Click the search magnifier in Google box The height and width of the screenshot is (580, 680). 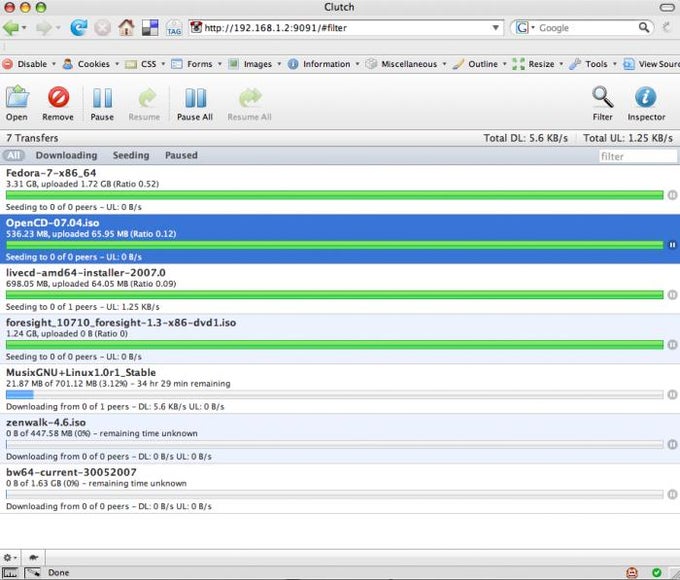644,28
